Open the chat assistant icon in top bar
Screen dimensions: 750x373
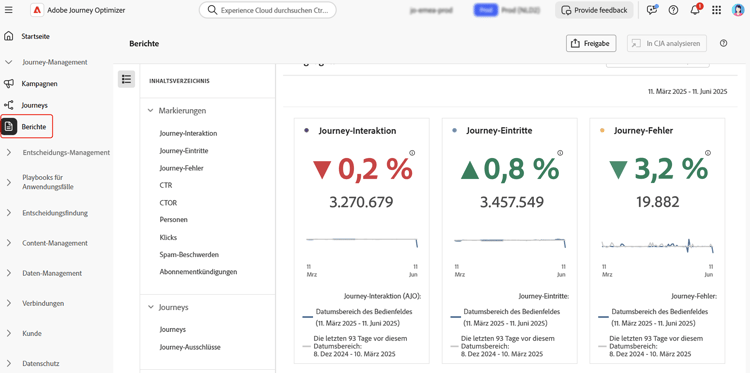coord(651,10)
